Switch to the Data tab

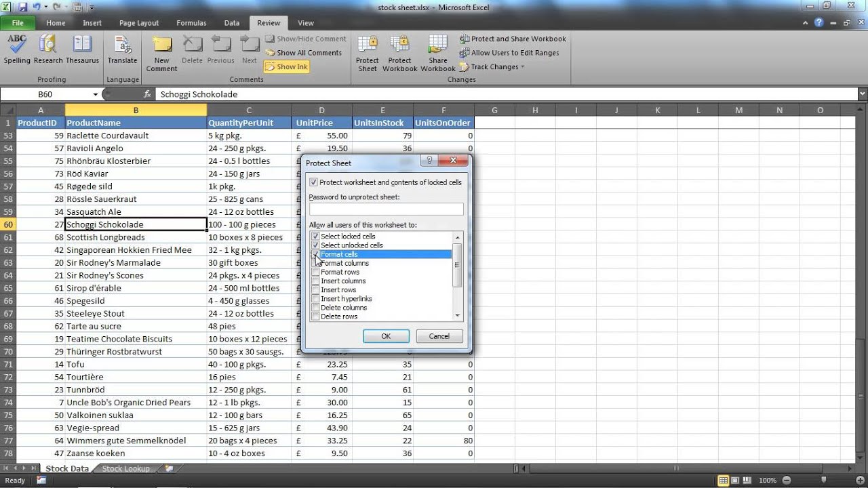tap(232, 23)
